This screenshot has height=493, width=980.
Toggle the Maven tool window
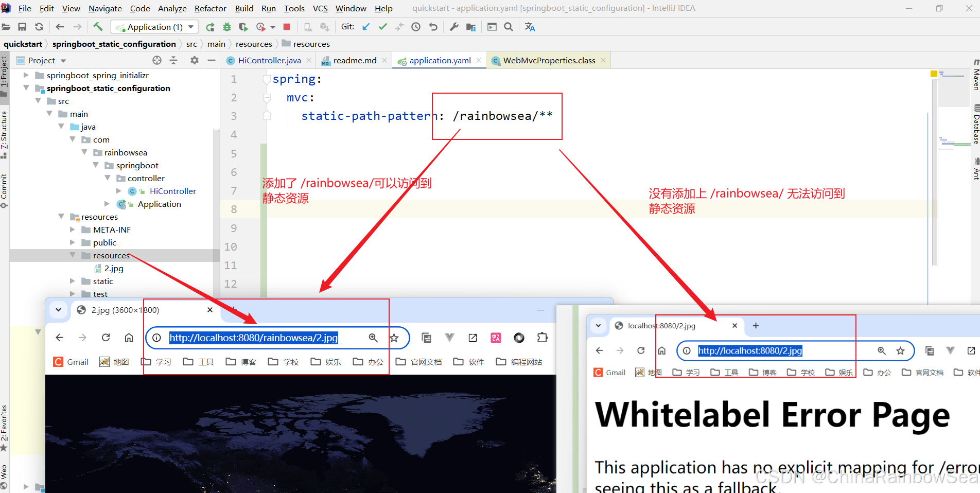point(976,75)
